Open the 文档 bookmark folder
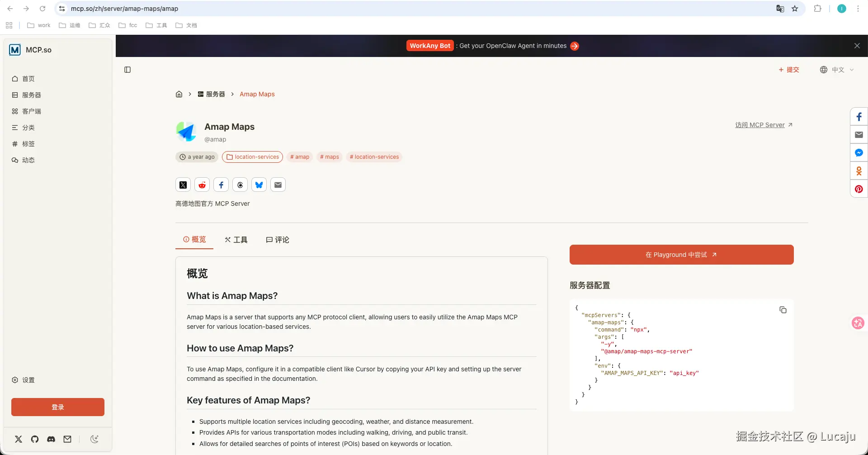 186,25
